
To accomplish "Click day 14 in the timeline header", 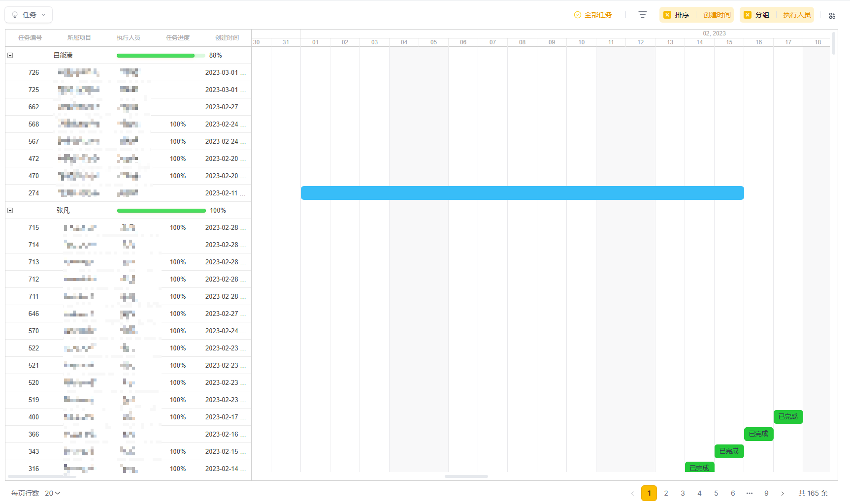I will 700,42.
